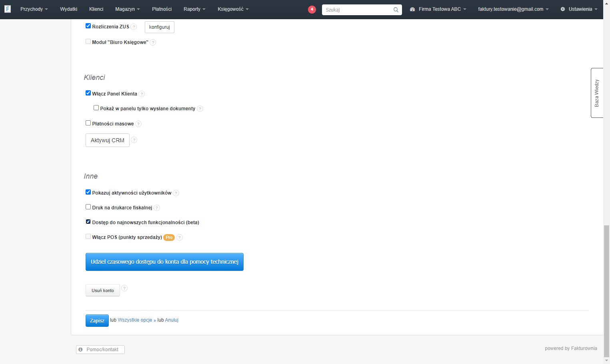Image resolution: width=610 pixels, height=364 pixels.
Task: Expand the Przychody menu
Action: 34,9
